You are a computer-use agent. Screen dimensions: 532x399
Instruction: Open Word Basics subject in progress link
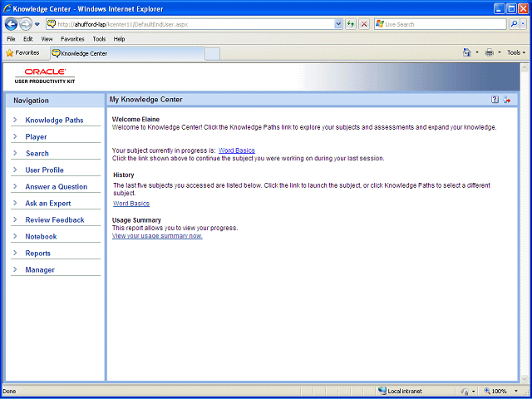click(x=237, y=150)
